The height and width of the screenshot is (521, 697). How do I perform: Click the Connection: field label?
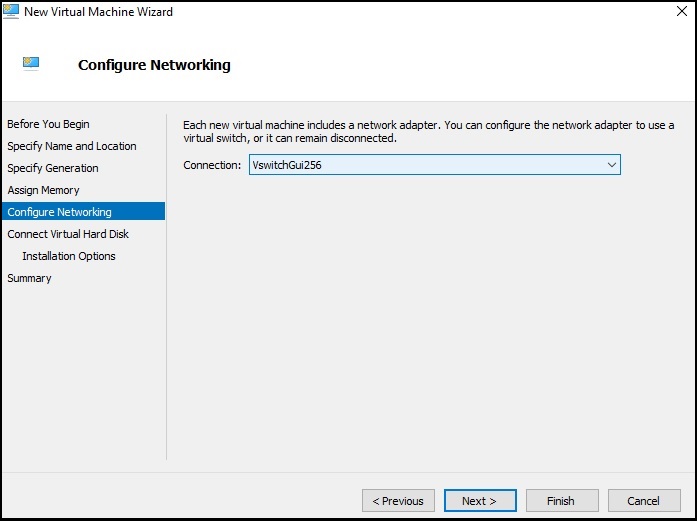[212, 165]
